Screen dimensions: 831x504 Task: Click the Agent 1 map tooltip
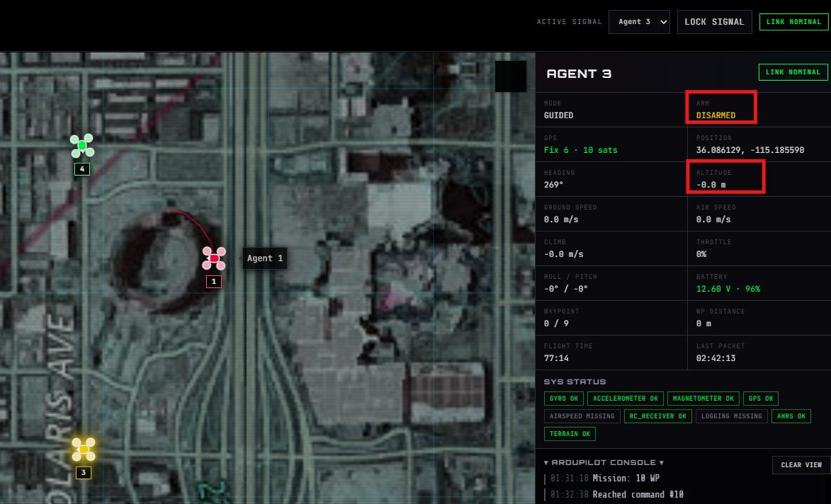(x=265, y=258)
